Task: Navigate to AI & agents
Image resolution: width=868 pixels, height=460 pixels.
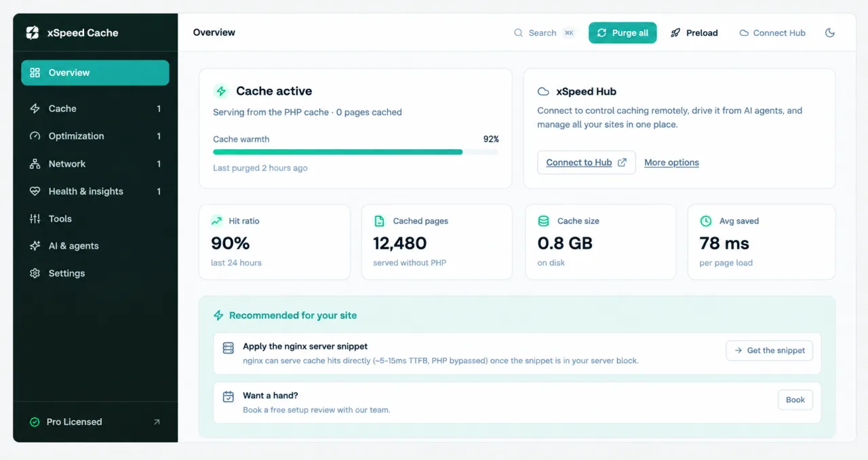Action: pos(95,246)
